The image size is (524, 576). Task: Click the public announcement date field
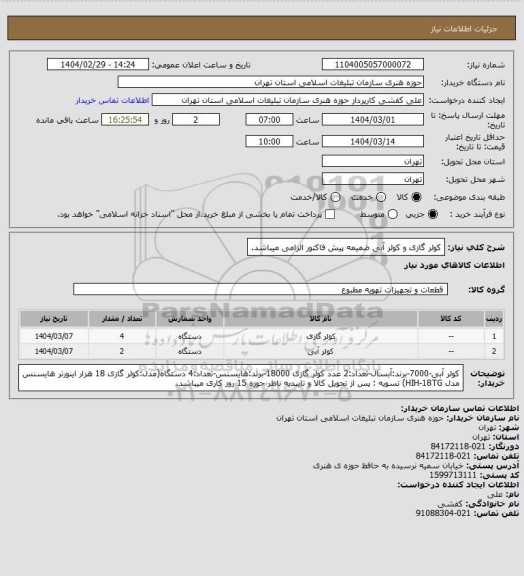[x=98, y=64]
